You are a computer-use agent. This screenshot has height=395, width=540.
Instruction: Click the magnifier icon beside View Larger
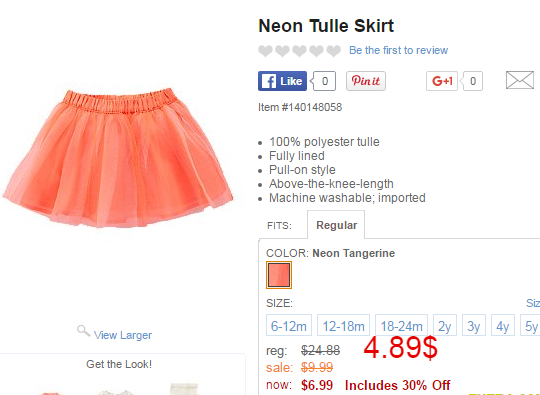(x=83, y=331)
